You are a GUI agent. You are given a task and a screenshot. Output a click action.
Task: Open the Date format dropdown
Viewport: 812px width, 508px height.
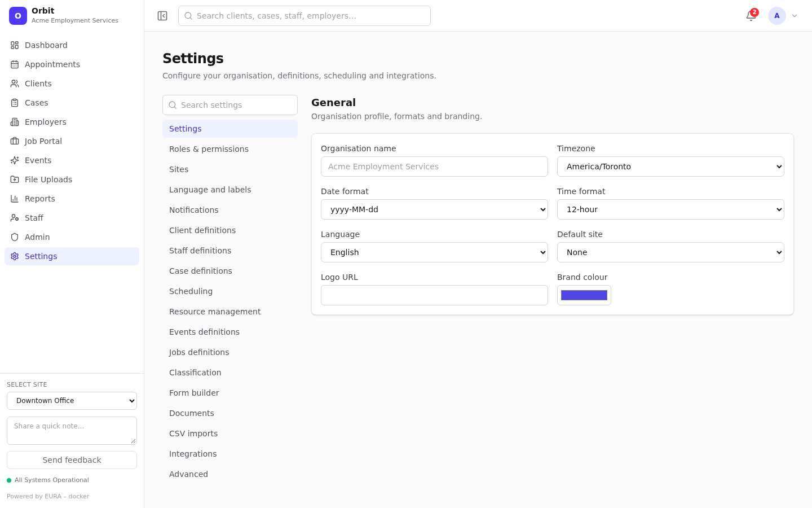tap(434, 209)
